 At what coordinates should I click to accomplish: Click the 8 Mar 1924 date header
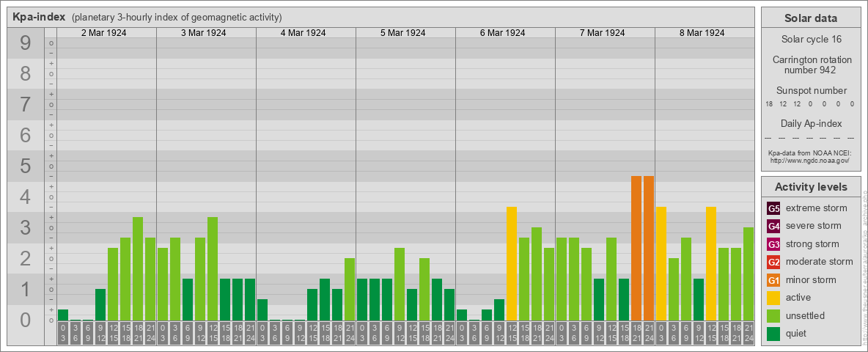[705, 33]
